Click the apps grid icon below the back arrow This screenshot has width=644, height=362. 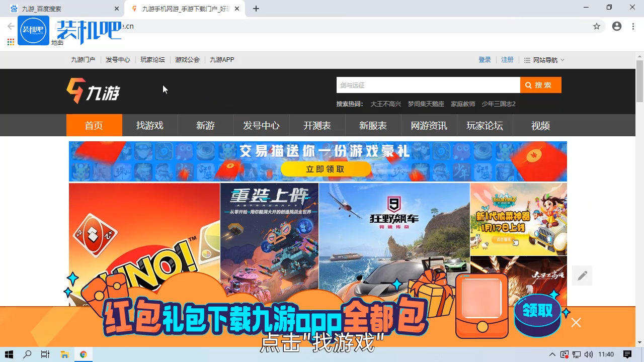click(x=10, y=42)
